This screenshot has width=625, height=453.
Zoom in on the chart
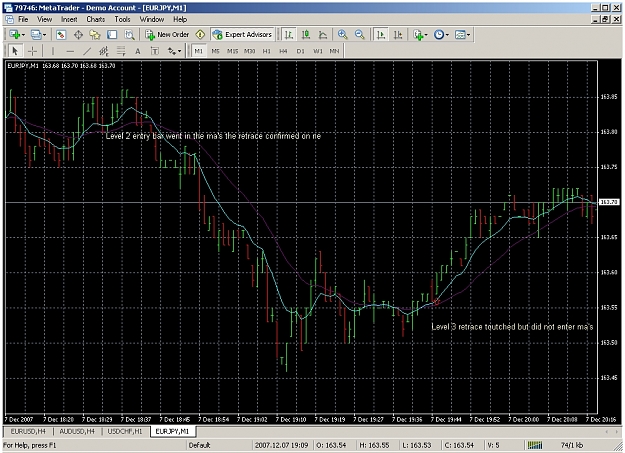[342, 35]
